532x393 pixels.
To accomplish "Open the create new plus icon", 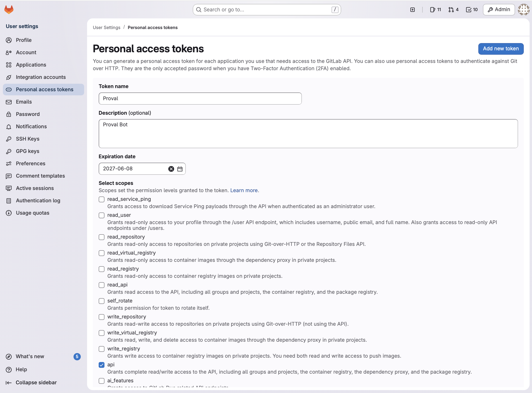I will pos(413,10).
